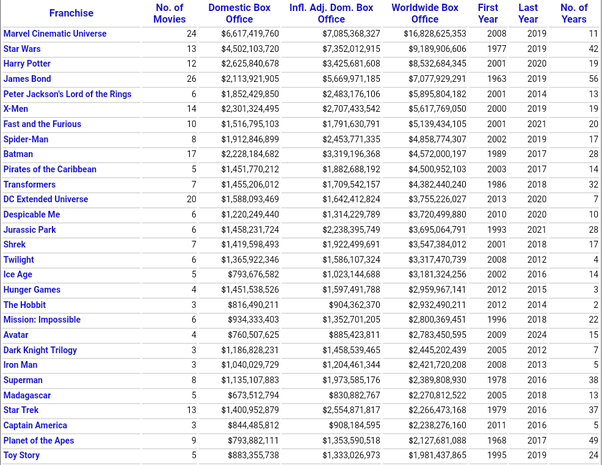602x465 pixels.
Task: Open the Batman franchise link
Action: (18, 154)
